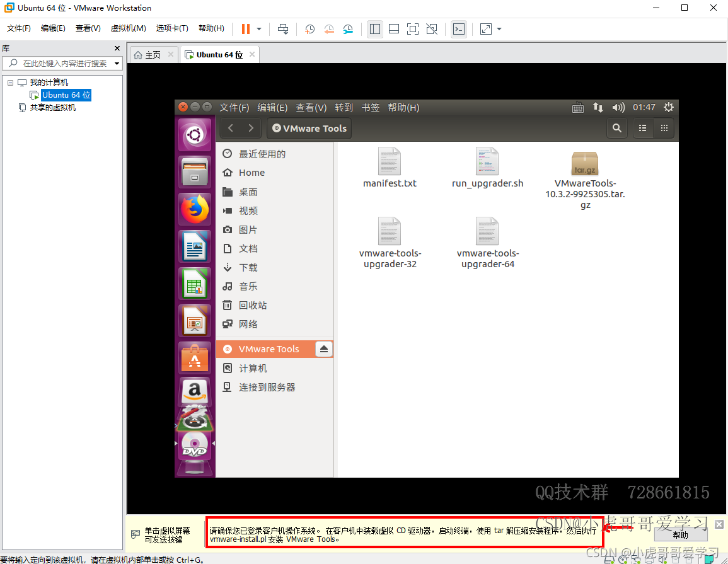Collapse the 我的计算机 tree node
The height and width of the screenshot is (564, 728).
click(10, 83)
